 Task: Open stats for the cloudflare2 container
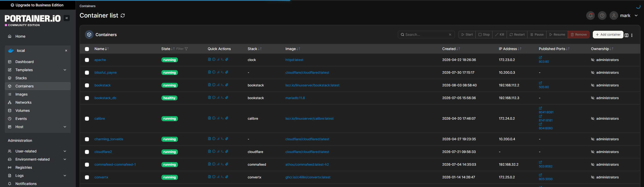(x=218, y=151)
